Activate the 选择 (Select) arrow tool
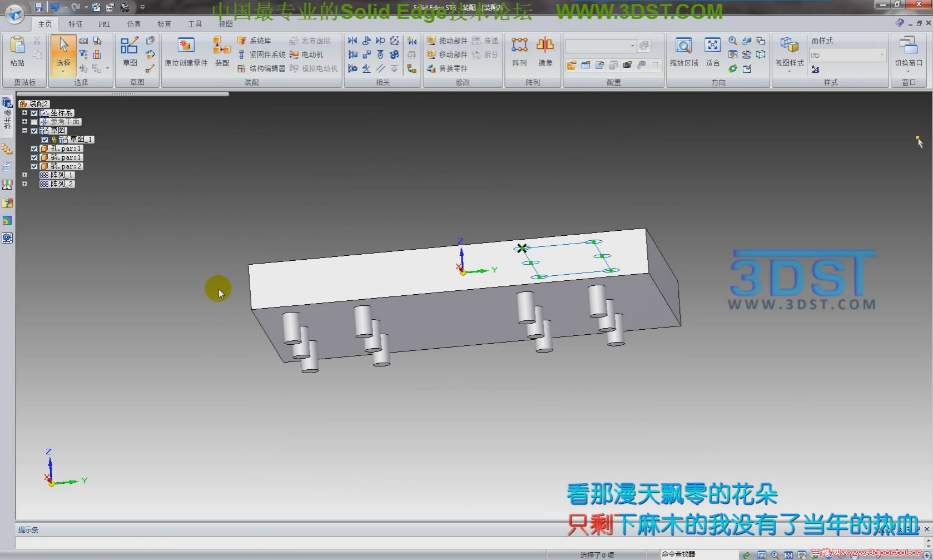 63,54
